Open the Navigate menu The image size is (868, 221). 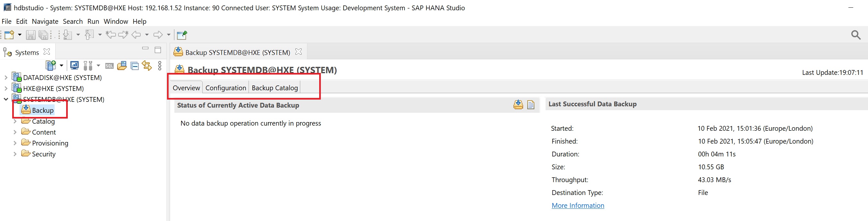pos(45,21)
